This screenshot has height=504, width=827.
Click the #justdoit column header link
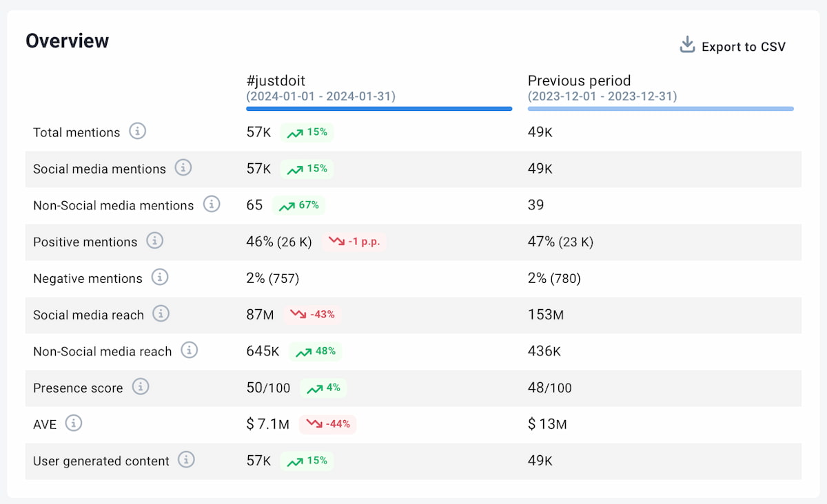click(x=274, y=81)
